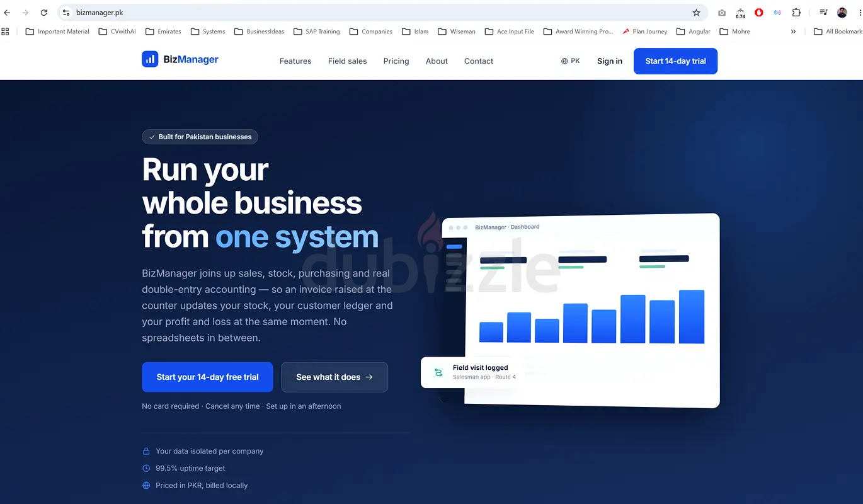This screenshot has height=504, width=863.
Task: Open the Pricing nav item
Action: 396,61
